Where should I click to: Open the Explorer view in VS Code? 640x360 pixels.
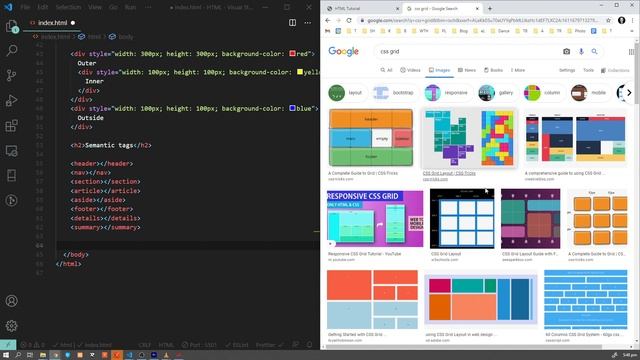[11, 26]
